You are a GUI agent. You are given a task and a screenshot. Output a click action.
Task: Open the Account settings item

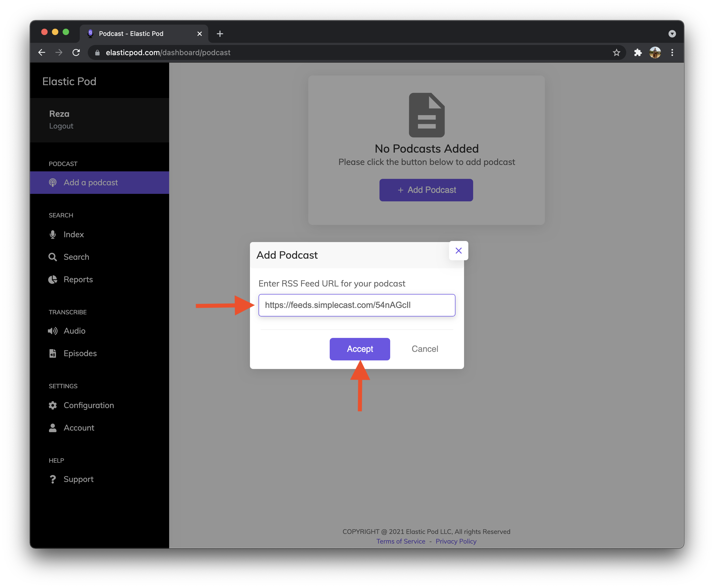pyautogui.click(x=100, y=428)
